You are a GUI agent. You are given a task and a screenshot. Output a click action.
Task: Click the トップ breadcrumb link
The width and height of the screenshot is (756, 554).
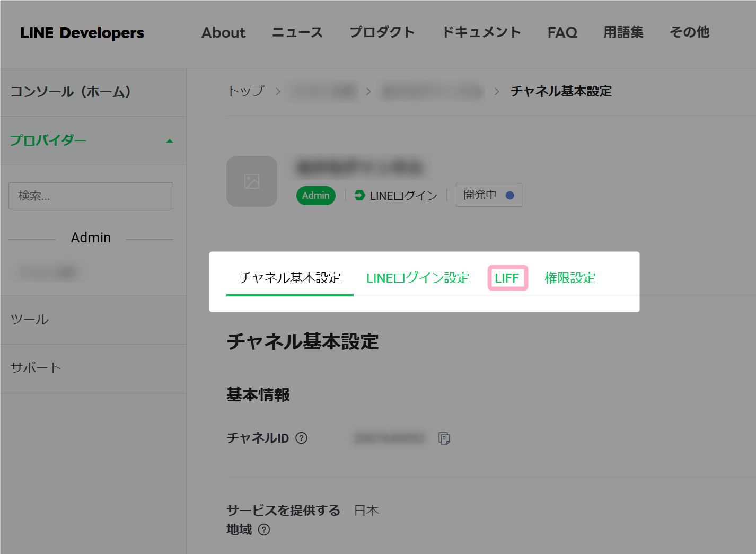pyautogui.click(x=246, y=91)
